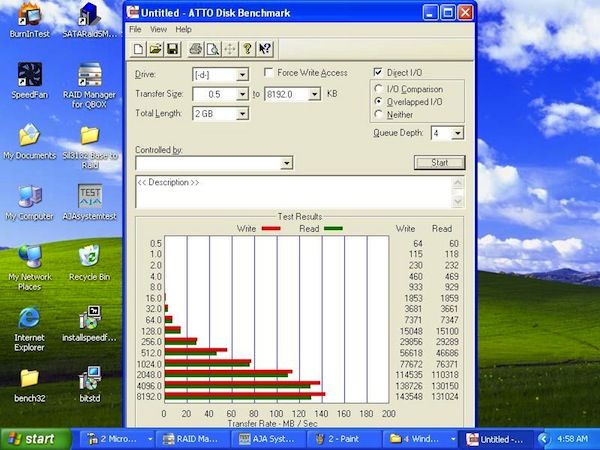
Task: Select My Network Places icon
Action: coord(29,267)
